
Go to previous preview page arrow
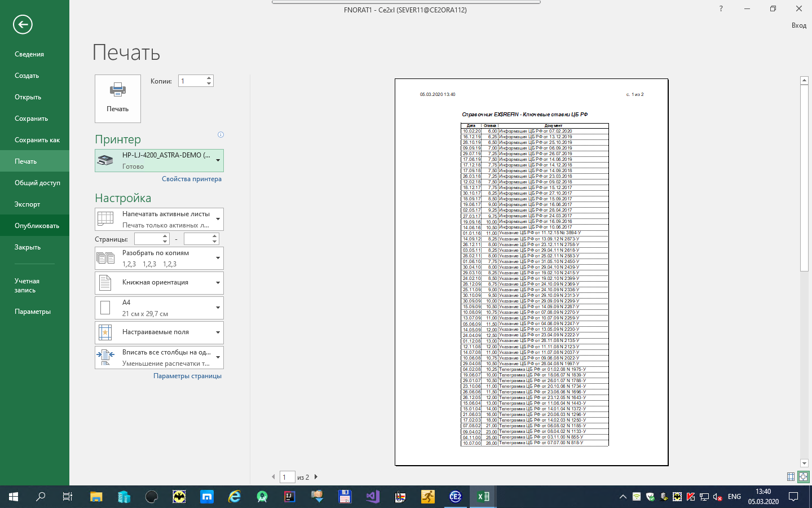(273, 477)
